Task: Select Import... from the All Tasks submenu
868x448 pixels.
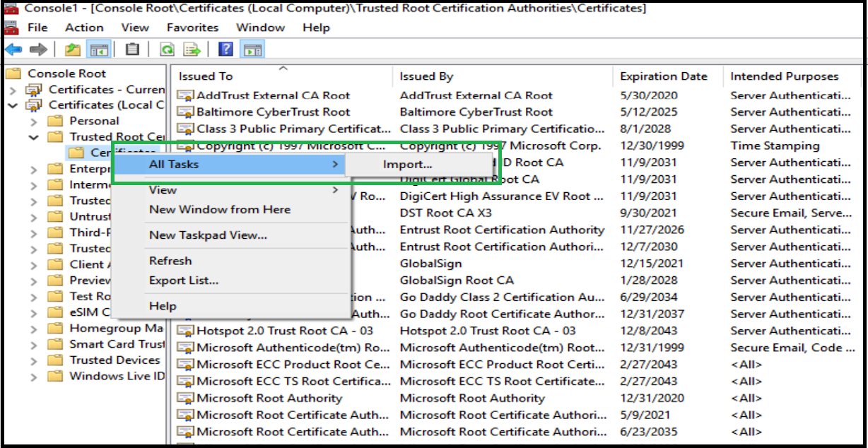Action: [408, 165]
